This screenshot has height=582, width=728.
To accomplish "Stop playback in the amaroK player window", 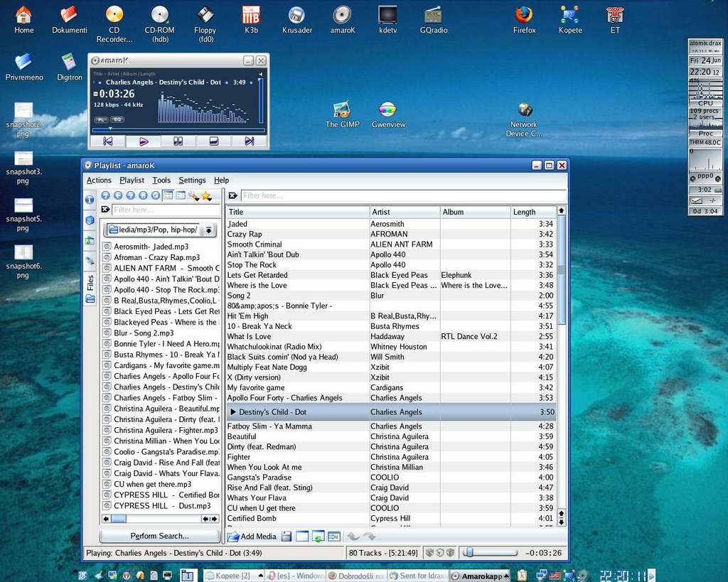I will [x=213, y=141].
